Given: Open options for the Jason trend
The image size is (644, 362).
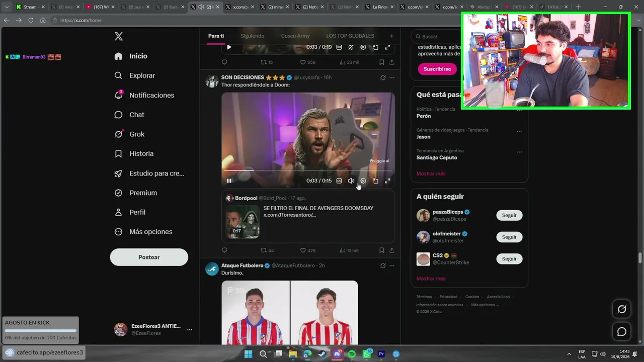Looking at the screenshot, I should (519, 131).
